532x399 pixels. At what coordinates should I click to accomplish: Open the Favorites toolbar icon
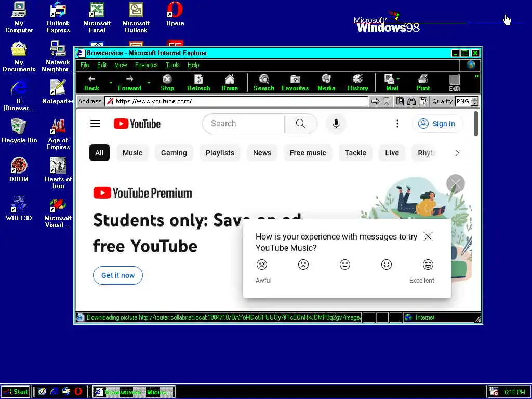click(x=295, y=83)
